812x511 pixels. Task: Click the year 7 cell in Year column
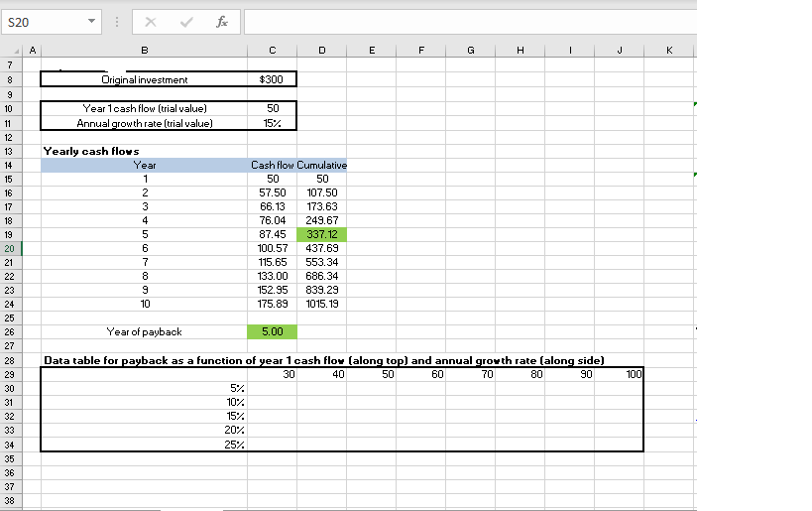click(x=145, y=262)
